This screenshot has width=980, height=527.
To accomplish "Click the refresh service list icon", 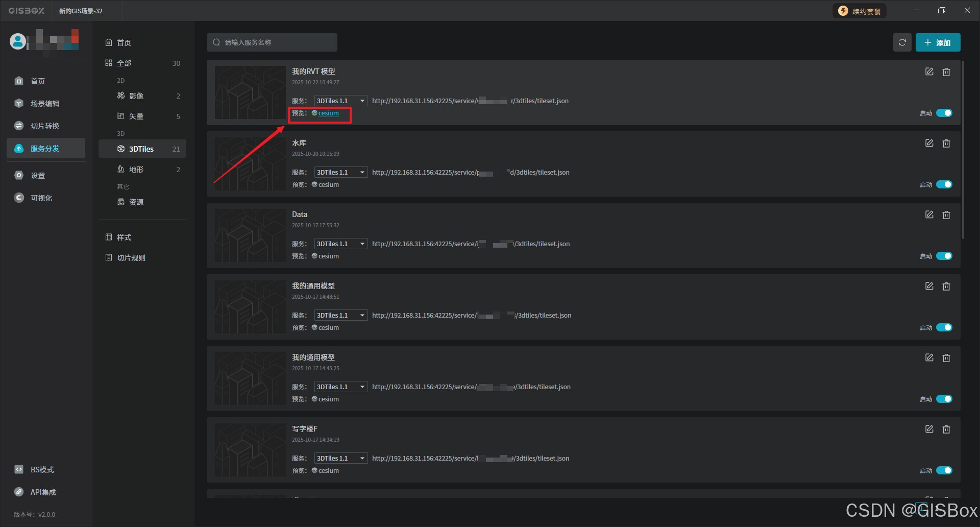I will [x=902, y=42].
